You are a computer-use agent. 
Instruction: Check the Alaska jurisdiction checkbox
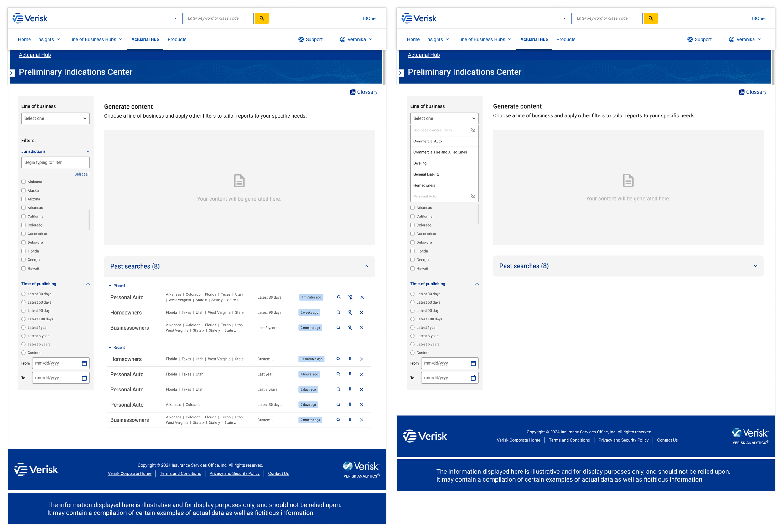tap(23, 191)
